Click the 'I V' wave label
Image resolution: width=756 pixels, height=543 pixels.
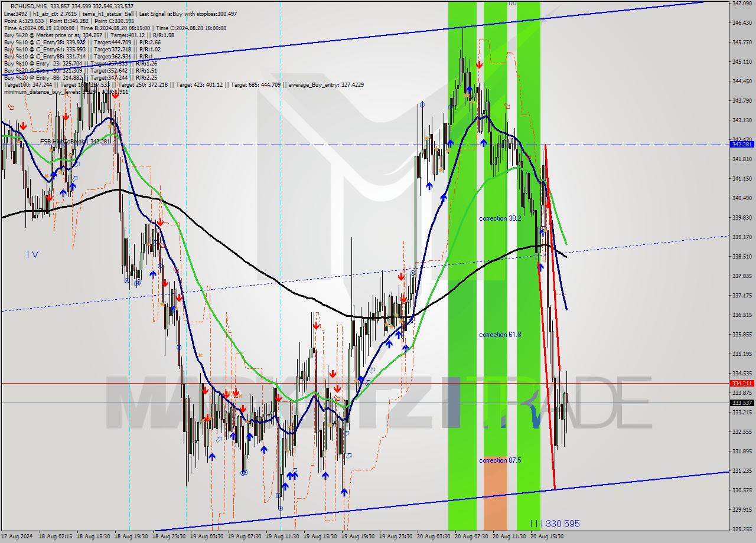coord(32,254)
